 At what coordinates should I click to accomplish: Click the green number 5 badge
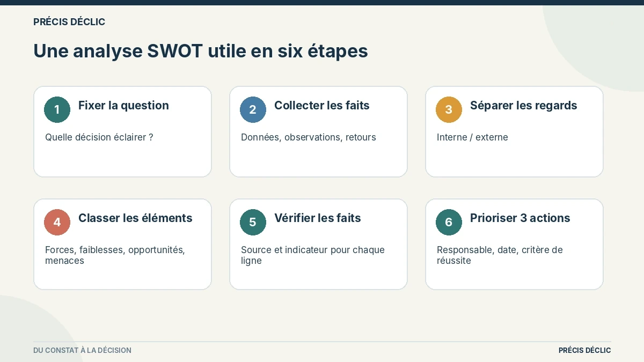253,222
